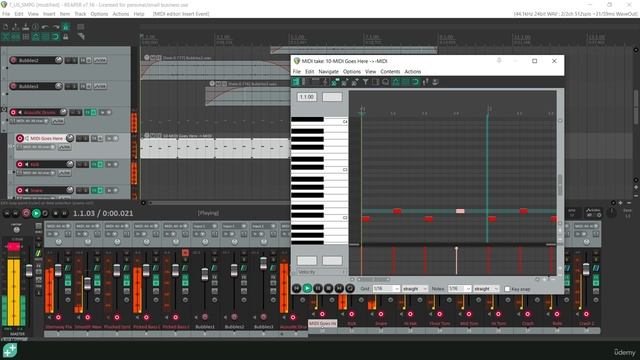Toggle ripple editing in the main toolbar
This screenshot has height=360, width=640.
tap(25, 37)
